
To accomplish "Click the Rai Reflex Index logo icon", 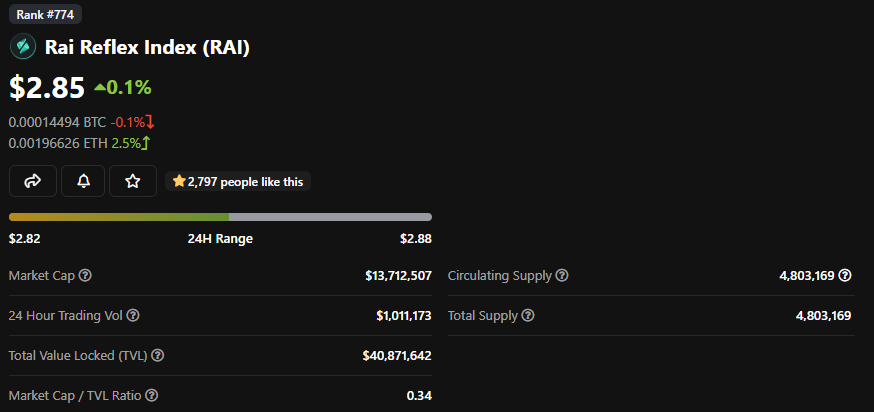I will [22, 47].
